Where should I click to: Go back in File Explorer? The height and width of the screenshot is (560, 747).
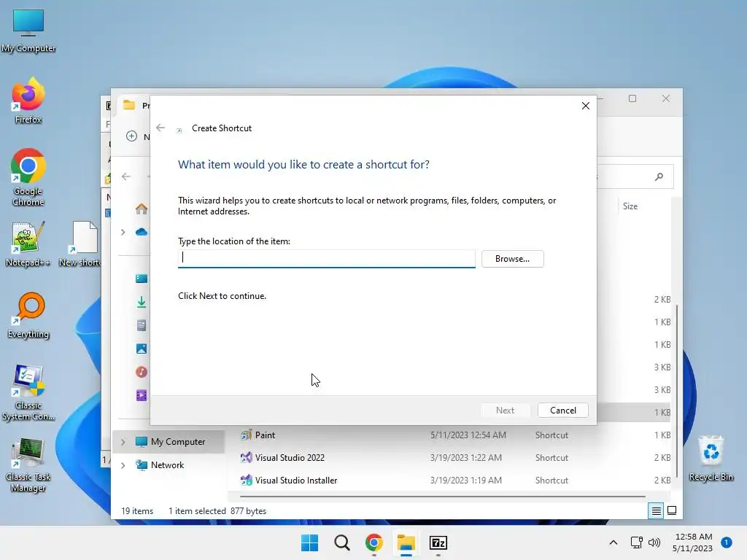(x=125, y=176)
